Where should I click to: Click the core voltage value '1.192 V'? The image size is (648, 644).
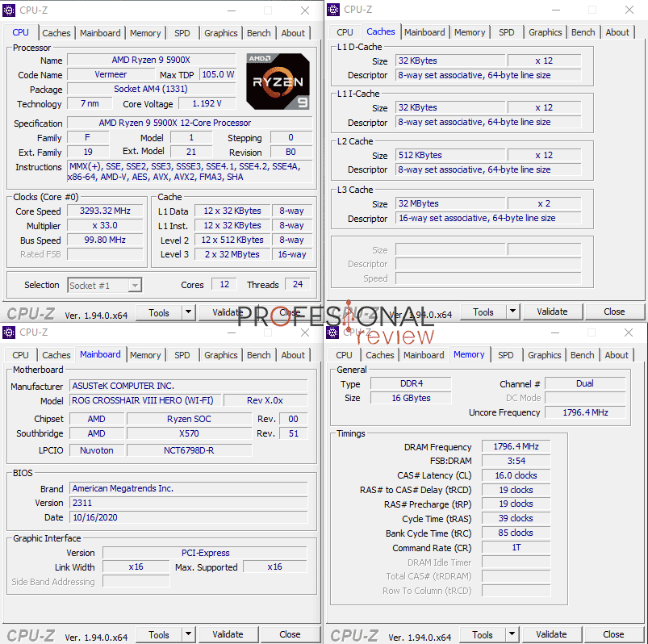pyautogui.click(x=207, y=103)
